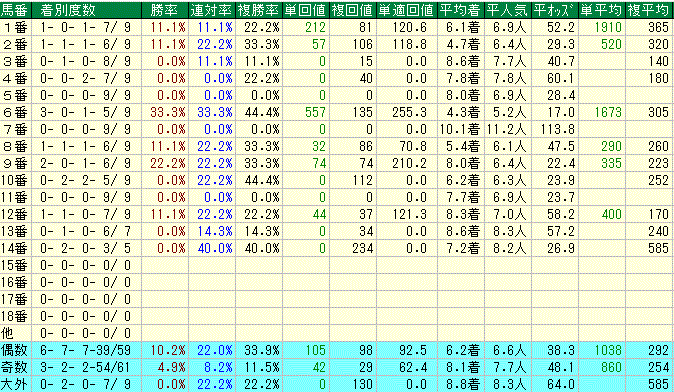Click the 860 単平均 value in 奇数 row
This screenshot has width=674, height=392.
click(x=611, y=367)
